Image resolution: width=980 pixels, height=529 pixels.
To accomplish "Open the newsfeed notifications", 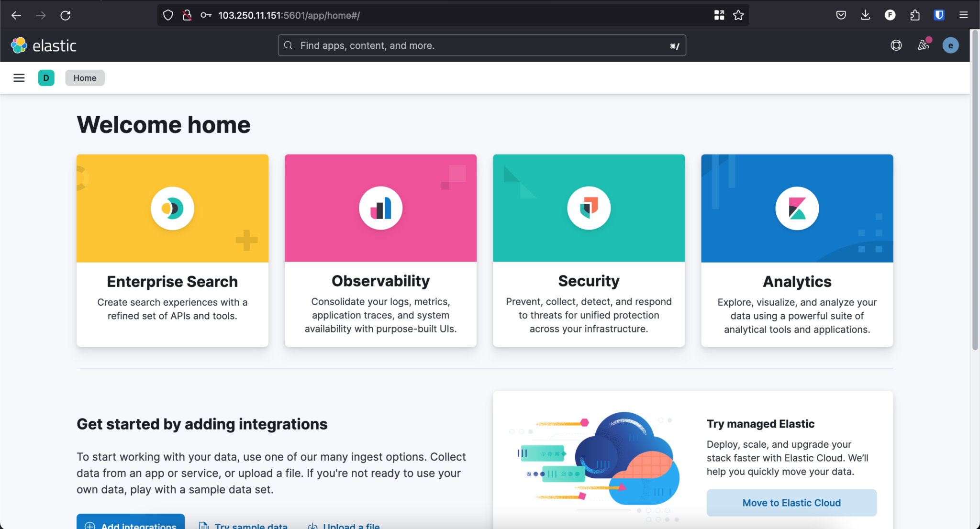I will pyautogui.click(x=923, y=45).
